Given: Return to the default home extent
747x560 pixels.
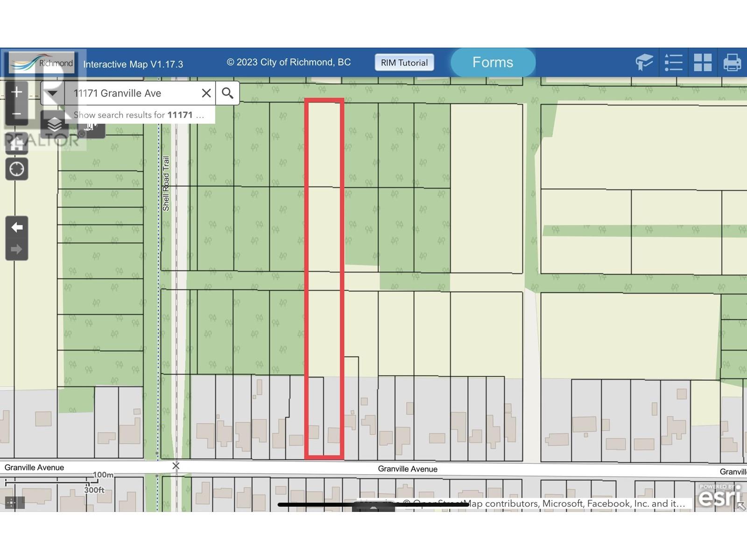Looking at the screenshot, I should tap(17, 144).
